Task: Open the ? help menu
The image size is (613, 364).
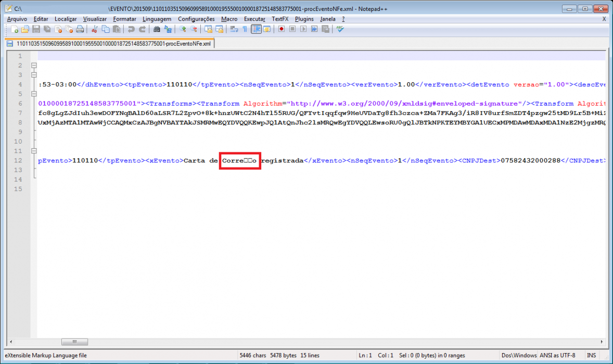Action: point(343,19)
